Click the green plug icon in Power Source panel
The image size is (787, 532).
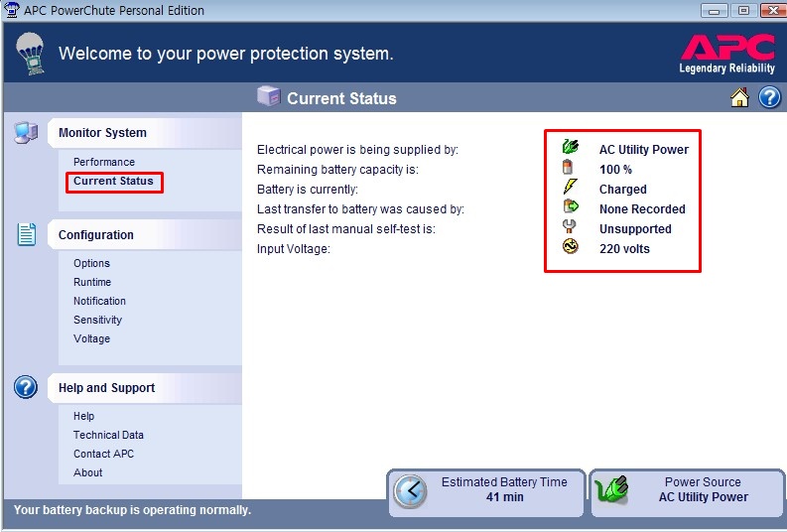pyautogui.click(x=611, y=489)
